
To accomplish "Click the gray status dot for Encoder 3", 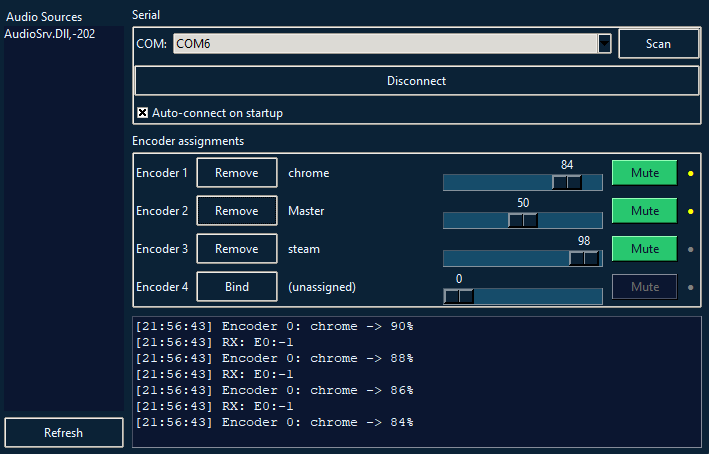I will click(690, 249).
